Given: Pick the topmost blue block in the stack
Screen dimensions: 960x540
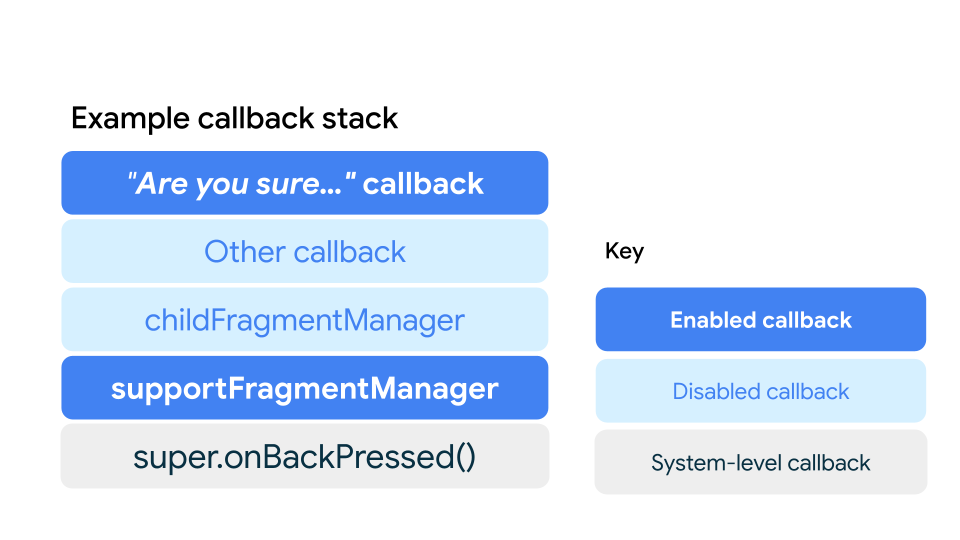Looking at the screenshot, I should [304, 183].
